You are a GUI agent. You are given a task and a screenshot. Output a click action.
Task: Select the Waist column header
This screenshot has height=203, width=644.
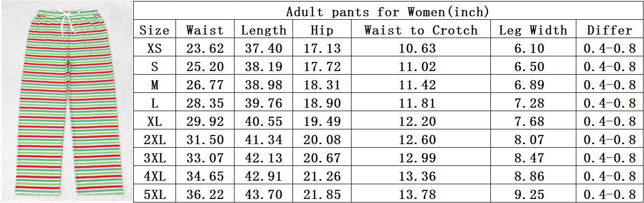click(205, 30)
